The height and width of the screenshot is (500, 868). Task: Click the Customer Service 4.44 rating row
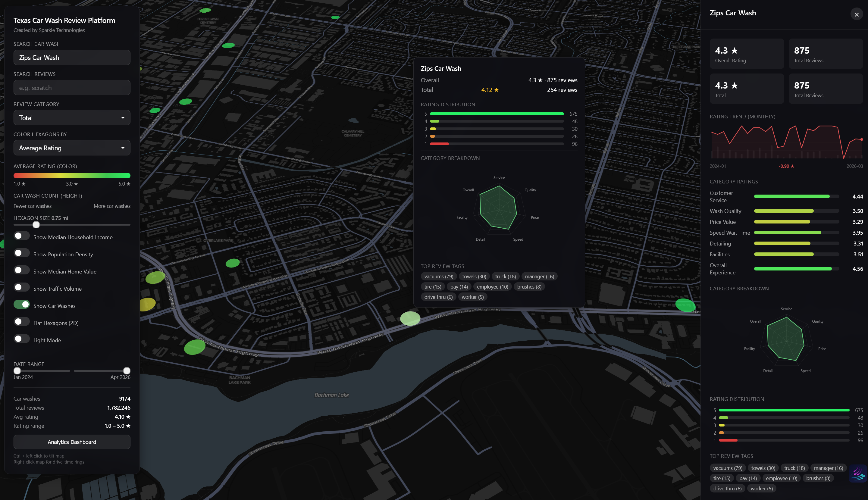tap(786, 197)
